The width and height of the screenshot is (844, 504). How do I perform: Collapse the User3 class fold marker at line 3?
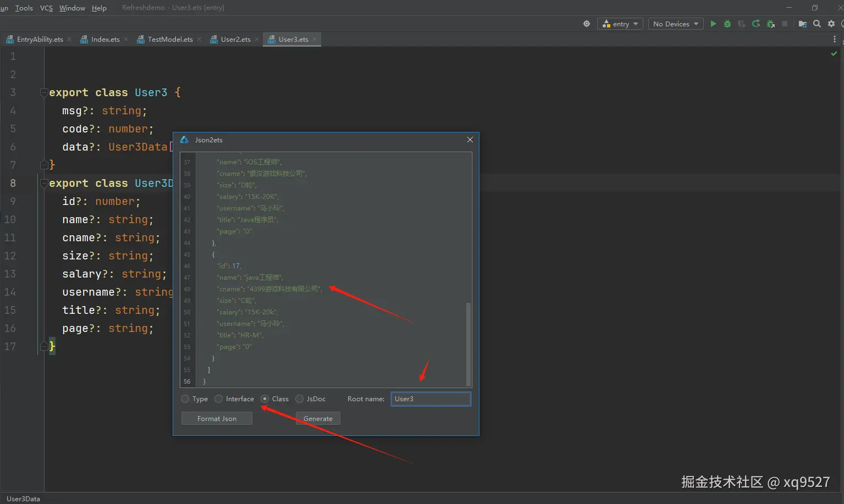[x=44, y=93]
